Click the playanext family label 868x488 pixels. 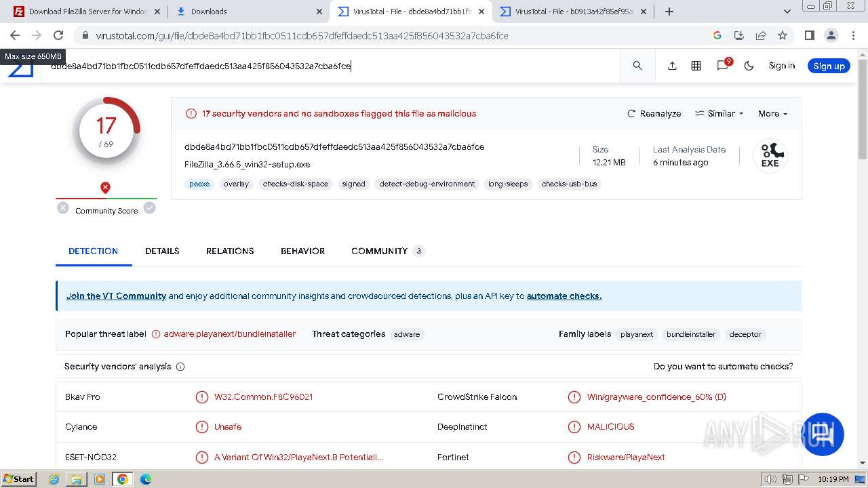click(x=637, y=334)
